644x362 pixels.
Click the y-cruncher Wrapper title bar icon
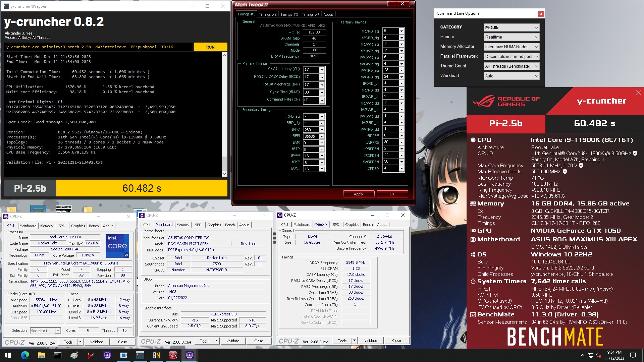(6, 6)
